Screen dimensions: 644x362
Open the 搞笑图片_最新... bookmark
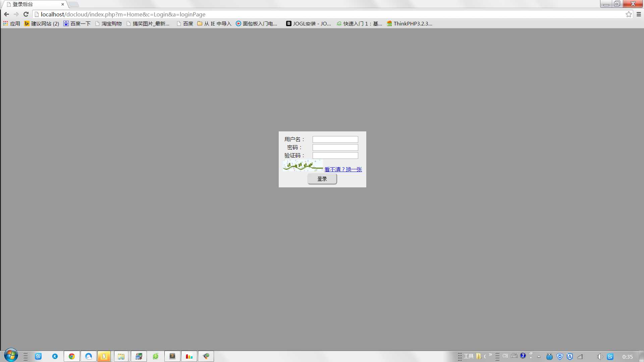(148, 23)
